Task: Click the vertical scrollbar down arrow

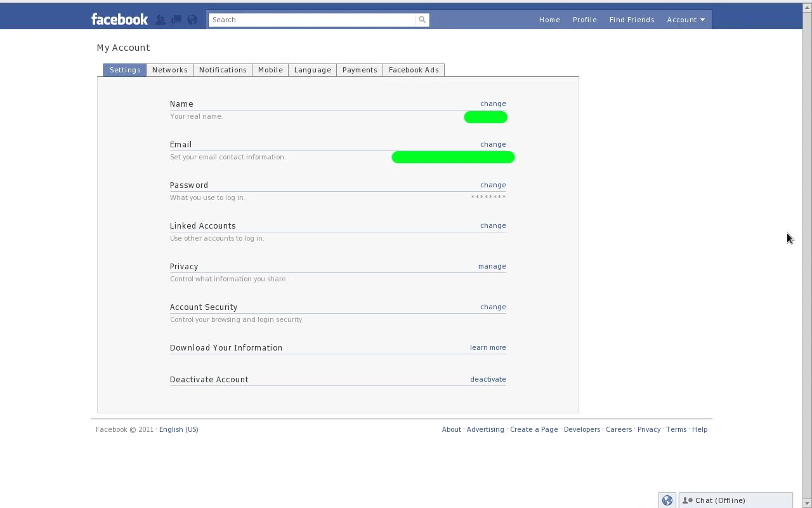Action: 807,503
